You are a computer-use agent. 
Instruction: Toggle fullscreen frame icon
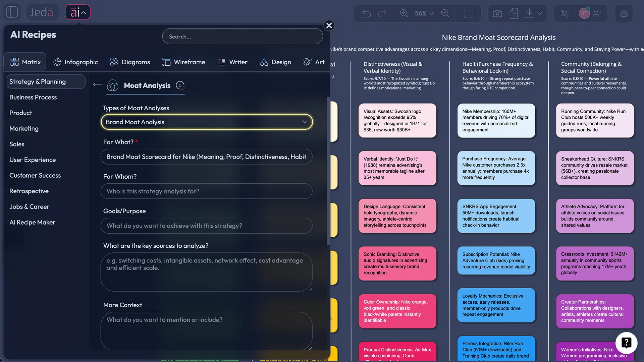click(468, 13)
